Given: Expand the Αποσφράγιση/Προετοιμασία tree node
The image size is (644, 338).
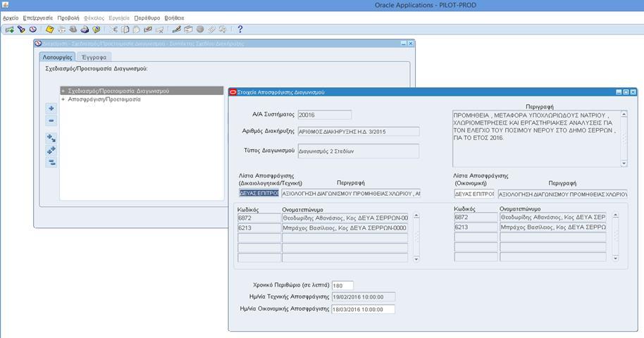Looking at the screenshot, I should [63, 100].
